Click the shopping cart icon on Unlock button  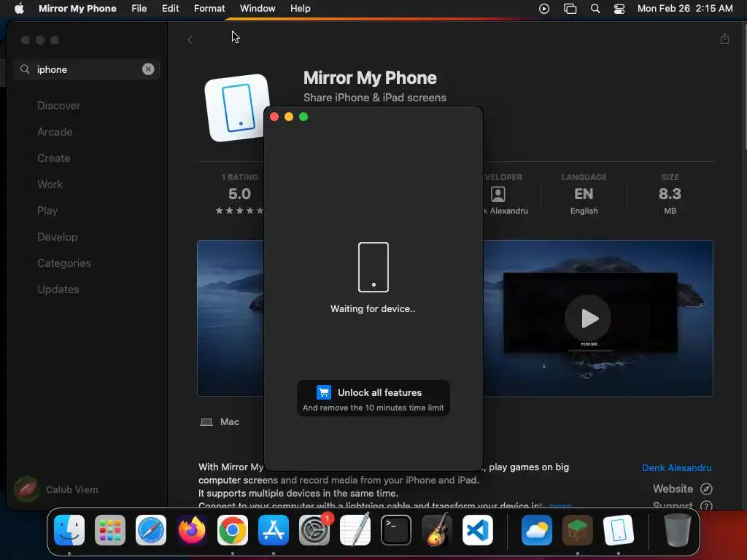click(324, 392)
